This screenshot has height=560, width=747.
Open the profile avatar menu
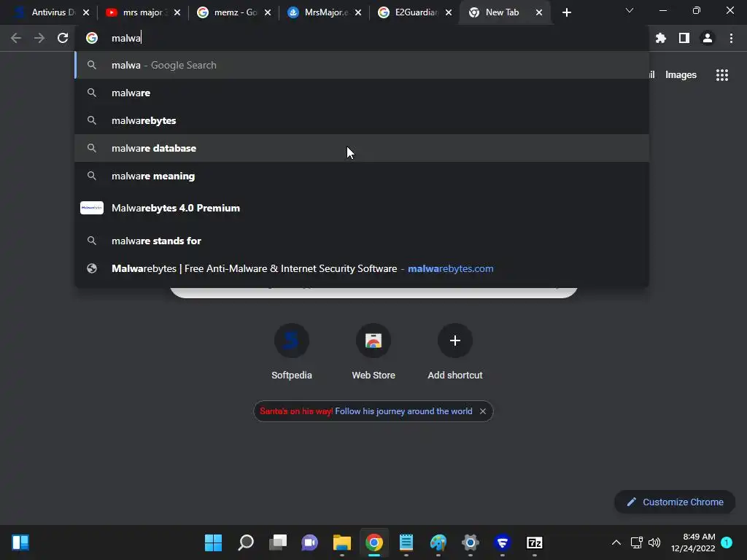pos(708,38)
